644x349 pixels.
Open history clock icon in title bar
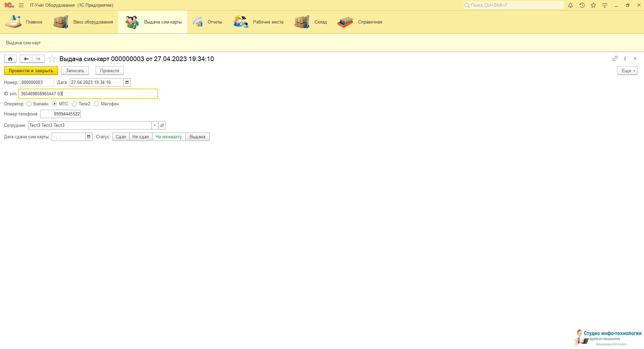[582, 5]
